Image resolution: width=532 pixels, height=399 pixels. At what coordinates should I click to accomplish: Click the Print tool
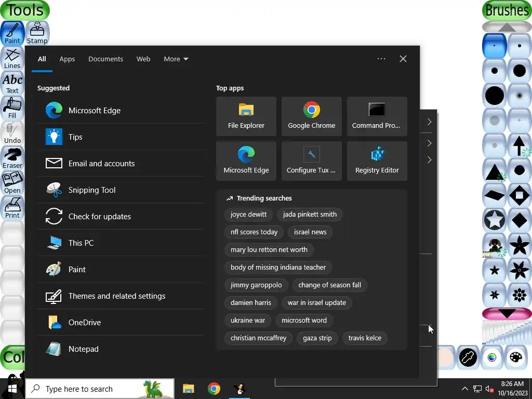12,208
